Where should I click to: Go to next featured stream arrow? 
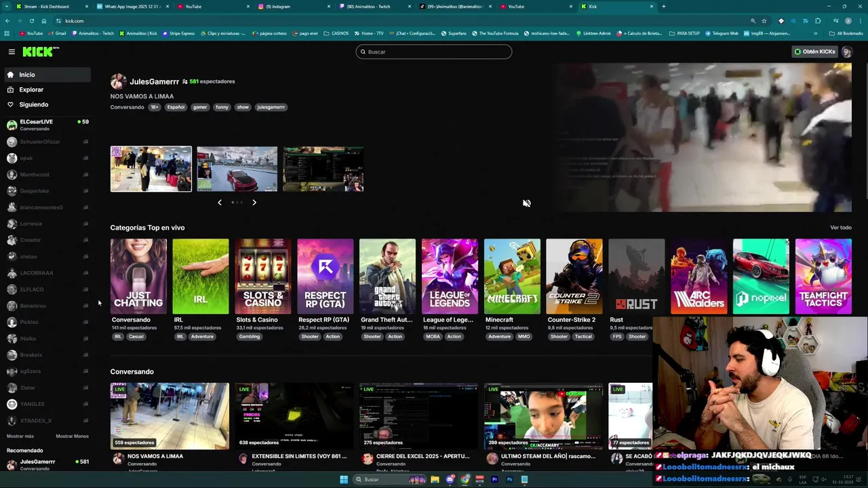point(254,202)
